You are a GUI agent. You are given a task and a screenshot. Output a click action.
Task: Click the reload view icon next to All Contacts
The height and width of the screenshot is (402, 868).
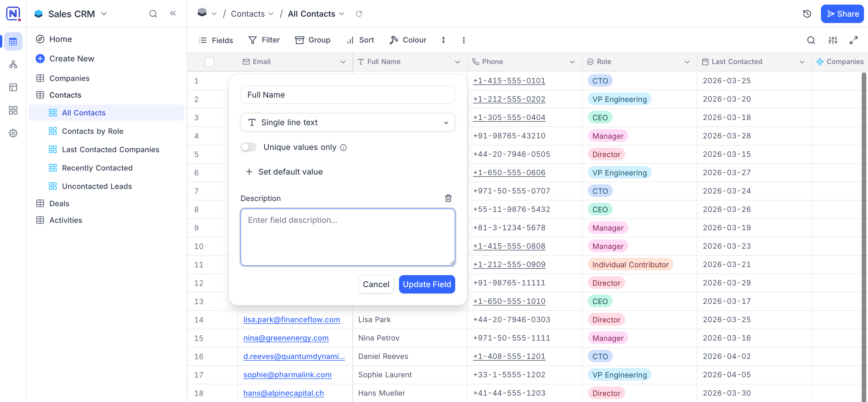(359, 14)
